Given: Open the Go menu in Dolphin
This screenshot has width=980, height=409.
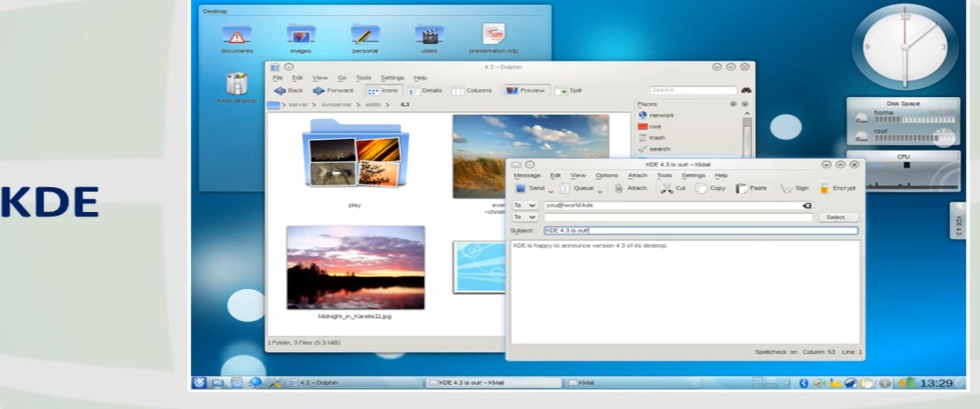Looking at the screenshot, I should click(342, 78).
